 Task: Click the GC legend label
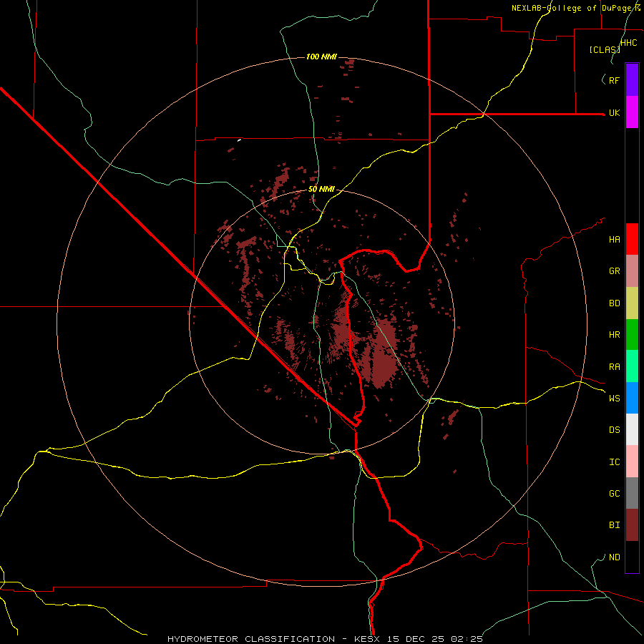(x=614, y=494)
